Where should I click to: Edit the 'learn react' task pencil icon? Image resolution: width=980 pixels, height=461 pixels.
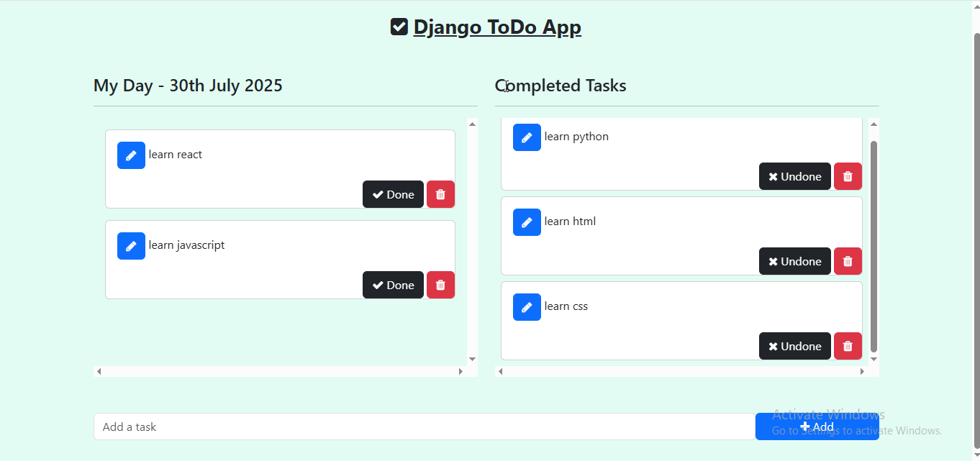131,155
